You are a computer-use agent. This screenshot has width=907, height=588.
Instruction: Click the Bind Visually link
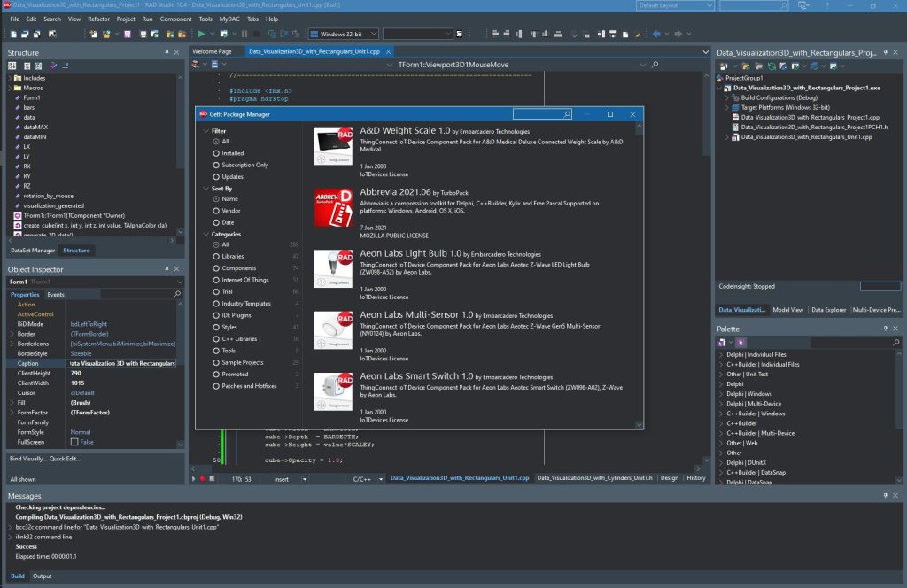pyautogui.click(x=27, y=459)
